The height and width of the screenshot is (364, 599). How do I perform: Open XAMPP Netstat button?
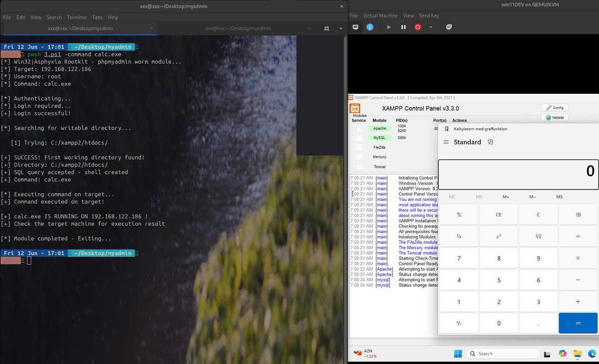point(555,118)
